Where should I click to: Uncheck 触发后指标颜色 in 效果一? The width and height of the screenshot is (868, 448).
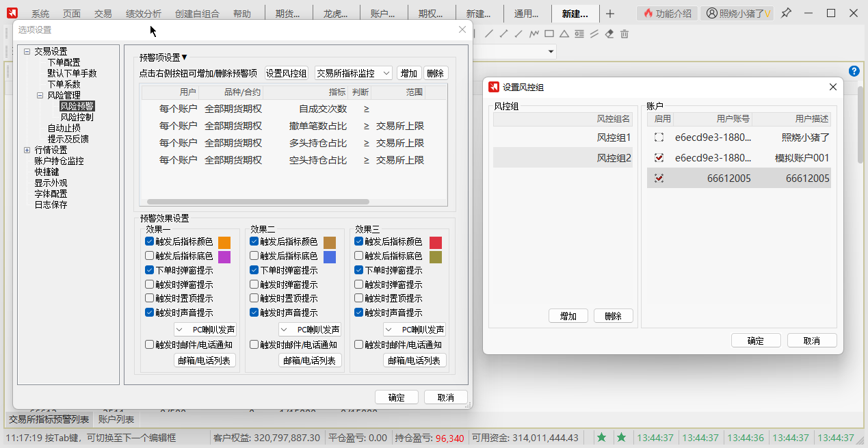pyautogui.click(x=150, y=241)
